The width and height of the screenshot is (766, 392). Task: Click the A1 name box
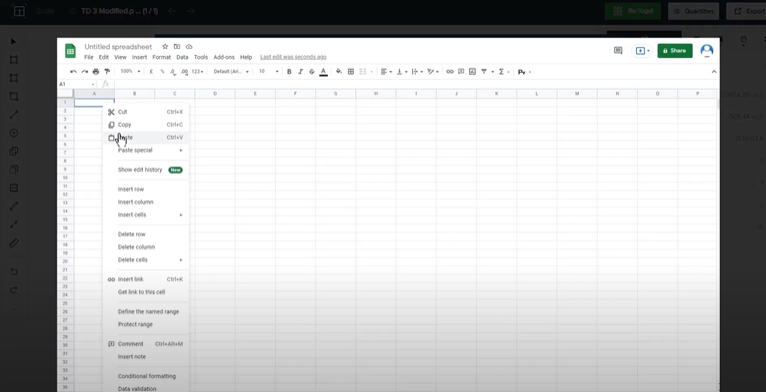click(x=77, y=84)
